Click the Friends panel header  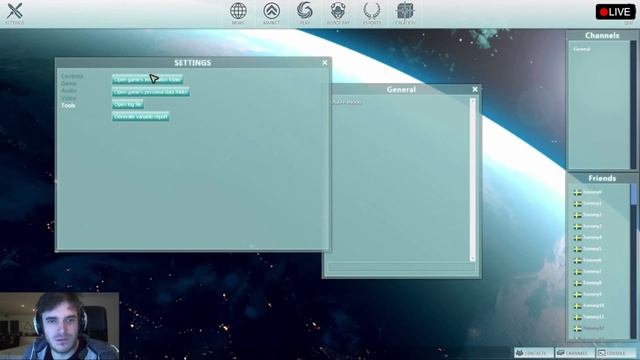pyautogui.click(x=602, y=178)
